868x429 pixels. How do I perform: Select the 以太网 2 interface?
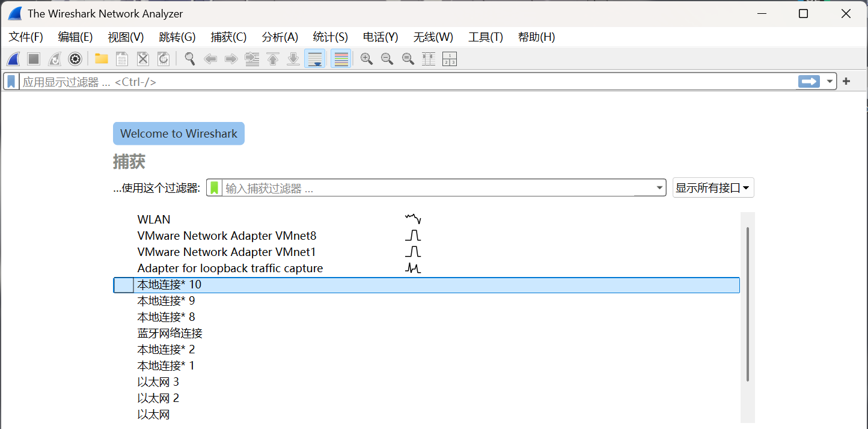[426, 398]
